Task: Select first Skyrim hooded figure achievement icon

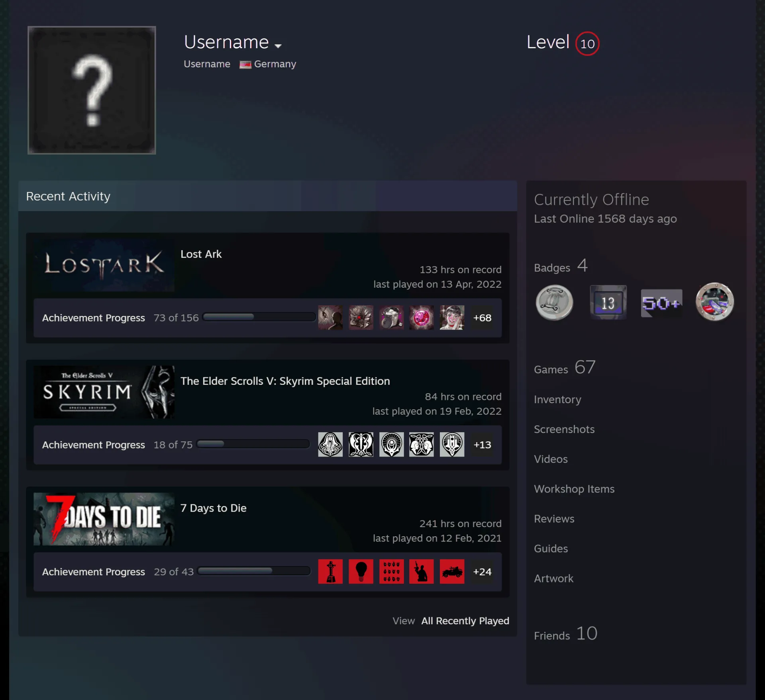Action: [x=330, y=445]
